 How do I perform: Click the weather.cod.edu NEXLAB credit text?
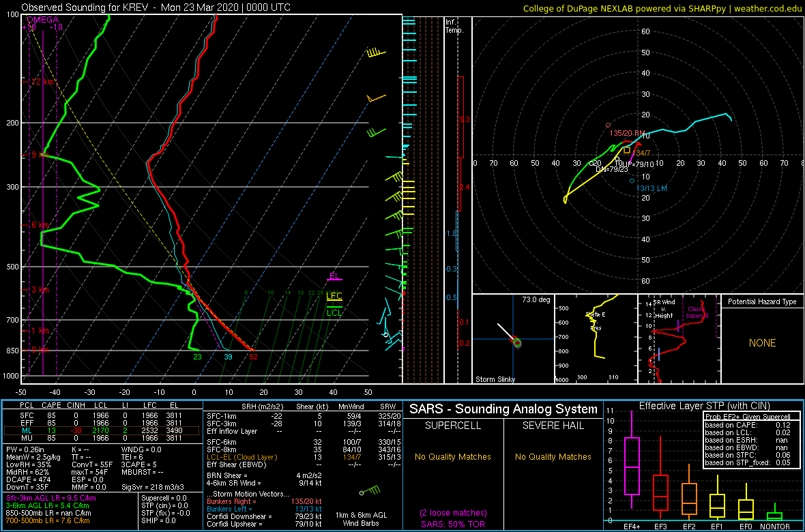click(x=662, y=8)
